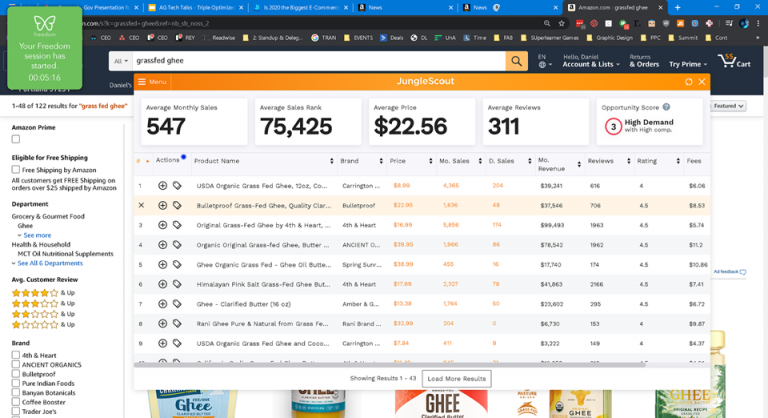Close the JungleScout panel
Screen dimensions: 768x418
pyautogui.click(x=702, y=82)
